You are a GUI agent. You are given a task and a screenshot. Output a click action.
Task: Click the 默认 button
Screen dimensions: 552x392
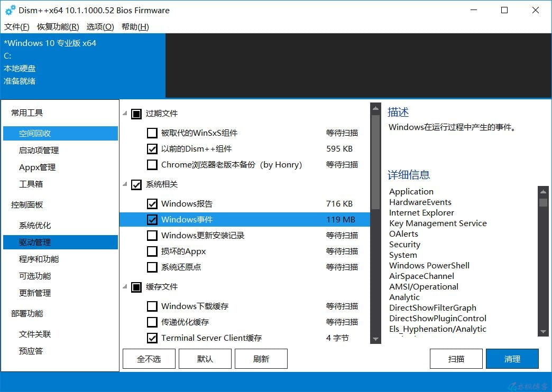205,359
